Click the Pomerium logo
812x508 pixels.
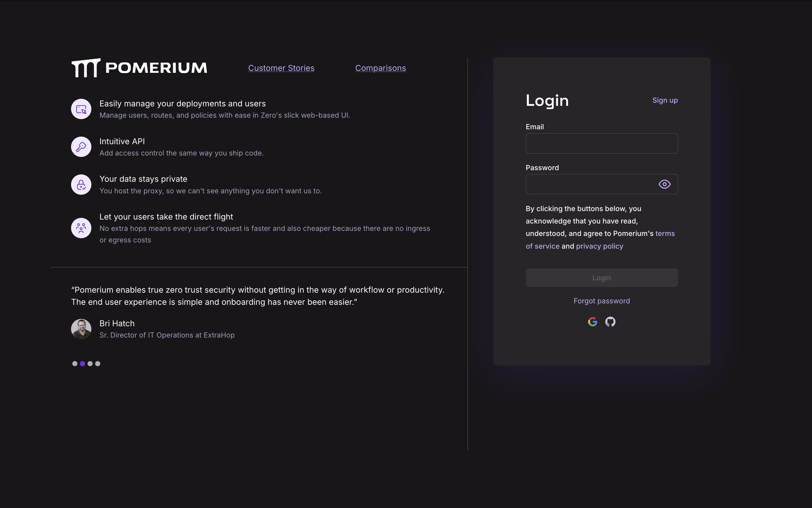[139, 68]
